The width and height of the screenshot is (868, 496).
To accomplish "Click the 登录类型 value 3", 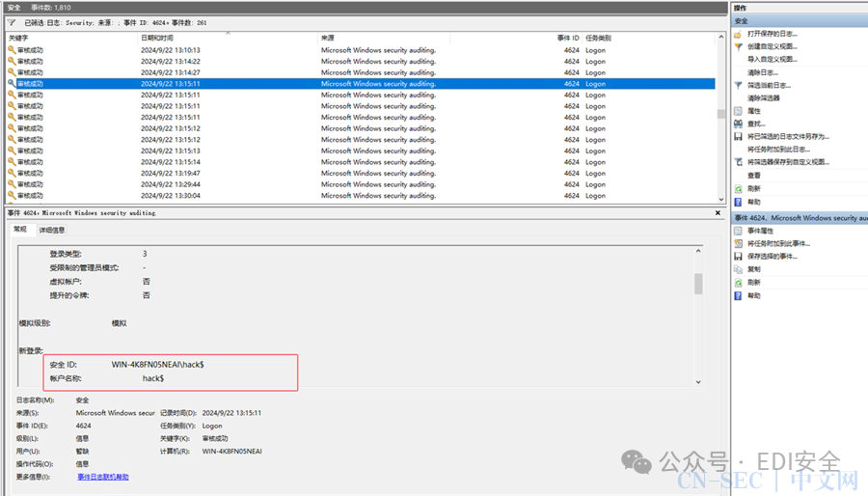I will coord(145,254).
